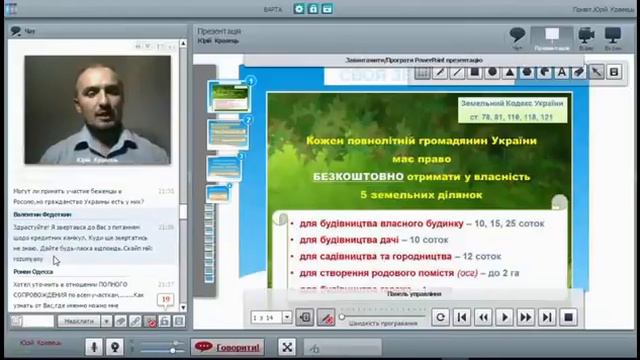Click the fullscreen expand arrows button
Viewport: 640px width, 360px height.
pos(287,347)
